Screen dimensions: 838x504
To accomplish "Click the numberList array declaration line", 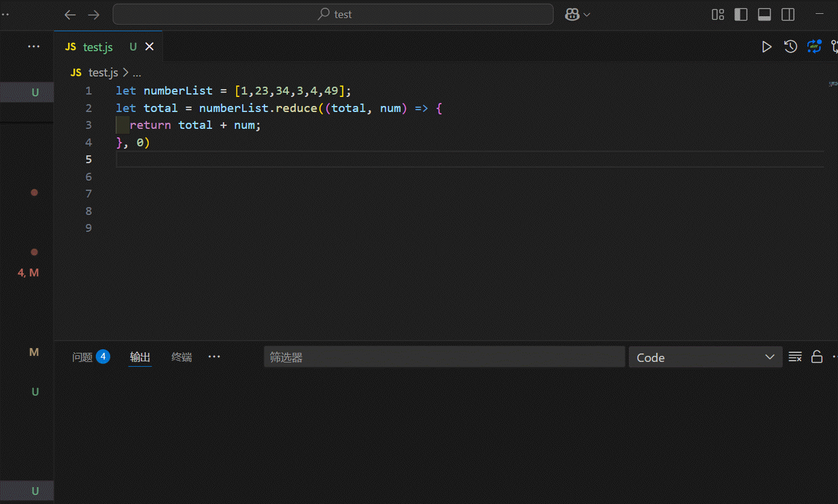I will (233, 91).
